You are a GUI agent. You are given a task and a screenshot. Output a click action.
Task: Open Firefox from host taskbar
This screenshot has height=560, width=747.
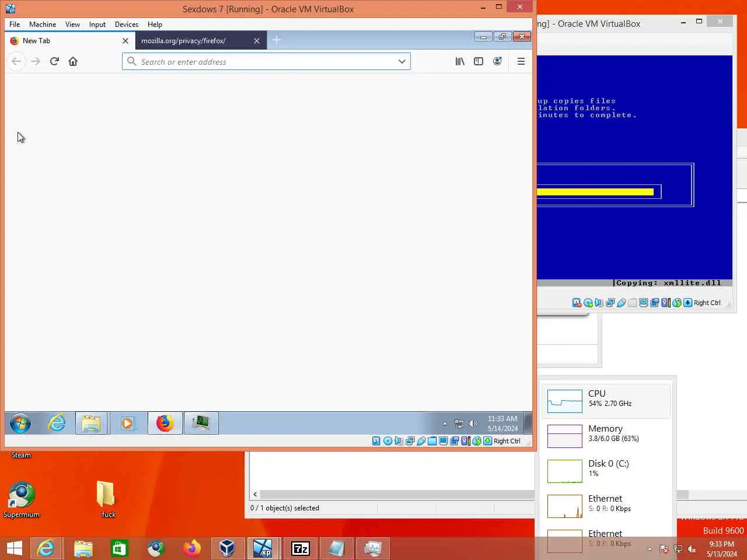pyautogui.click(x=192, y=548)
